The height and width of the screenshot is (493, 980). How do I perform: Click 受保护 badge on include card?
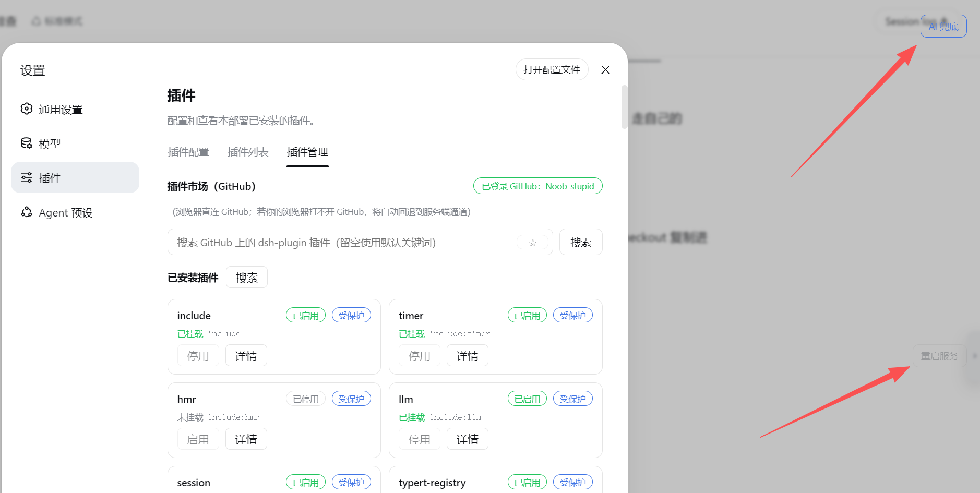[351, 315]
